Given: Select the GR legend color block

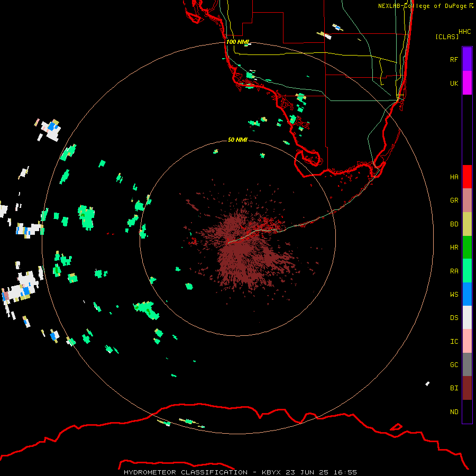Looking at the screenshot, I should (x=467, y=200).
